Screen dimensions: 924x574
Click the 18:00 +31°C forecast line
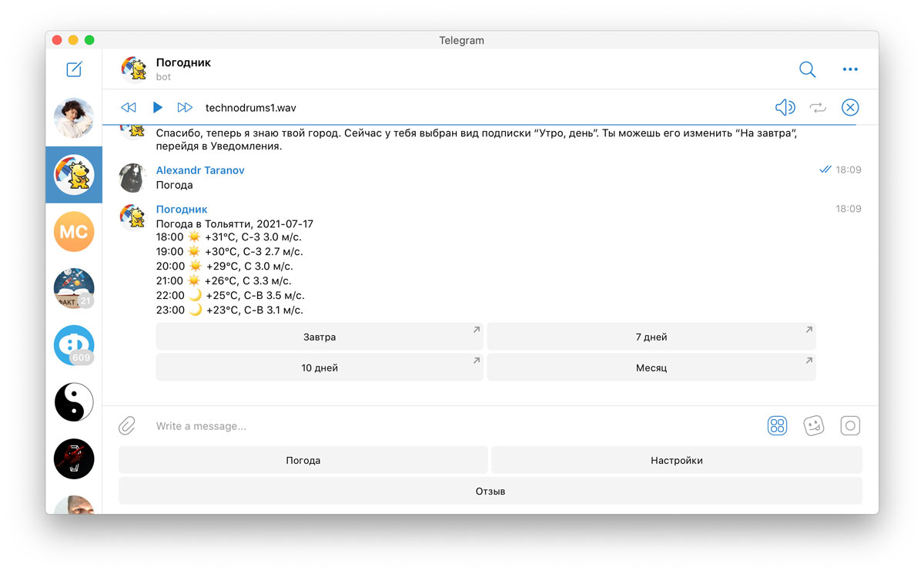pos(229,237)
